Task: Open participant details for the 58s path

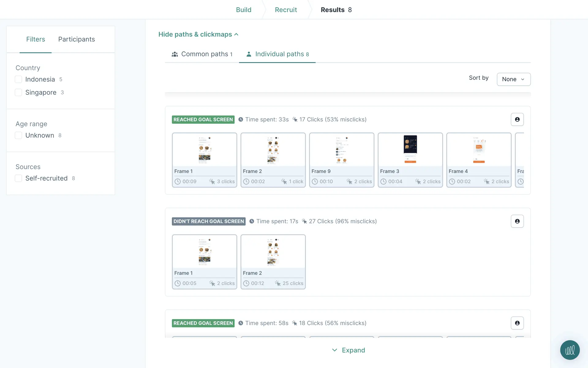Action: click(517, 323)
